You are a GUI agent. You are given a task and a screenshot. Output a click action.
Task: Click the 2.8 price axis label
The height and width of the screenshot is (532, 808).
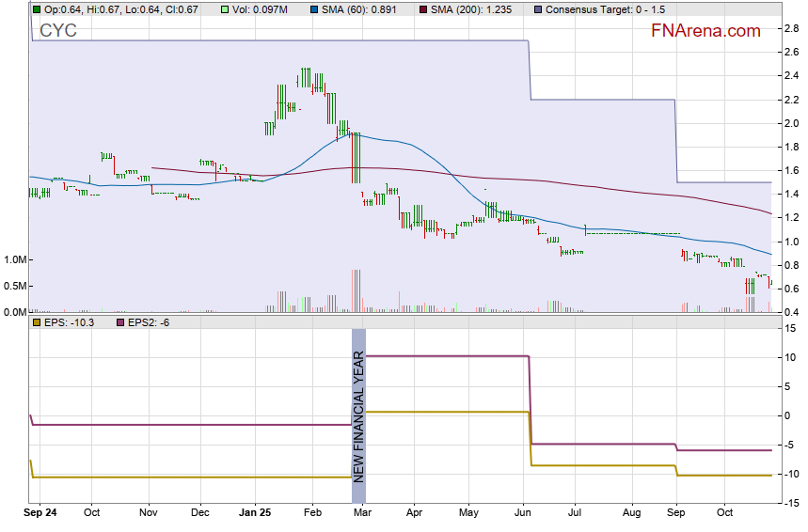pyautogui.click(x=791, y=28)
